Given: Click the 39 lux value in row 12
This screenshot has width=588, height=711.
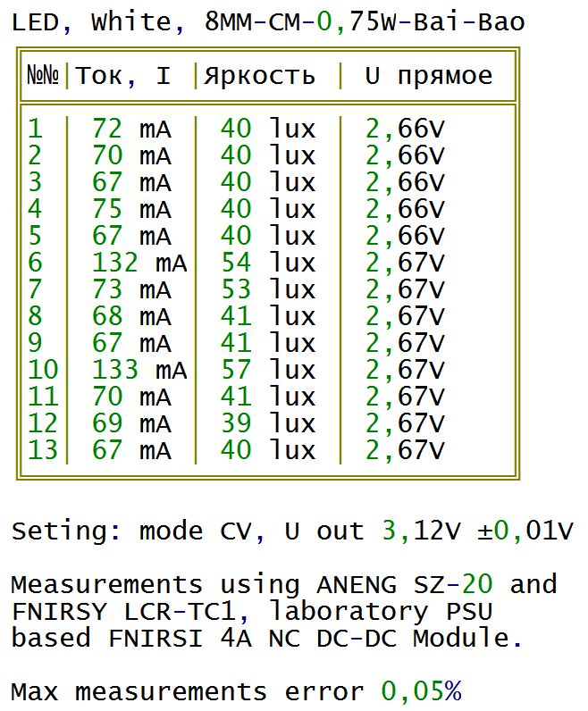Looking at the screenshot, I should (x=268, y=423).
